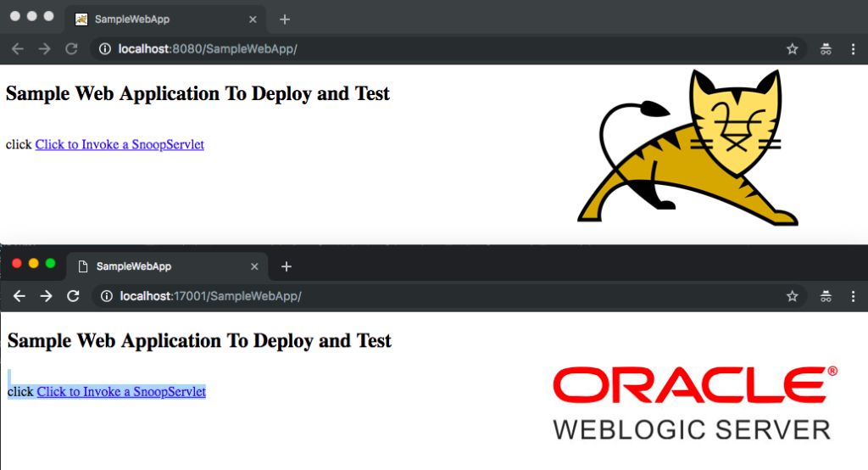The height and width of the screenshot is (470, 868).
Task: Bookmark the localhost:8080 page with star icon
Action: [x=793, y=48]
